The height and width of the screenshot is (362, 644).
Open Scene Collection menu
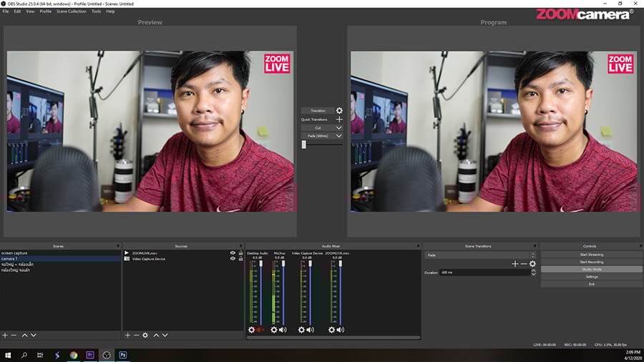pyautogui.click(x=72, y=11)
